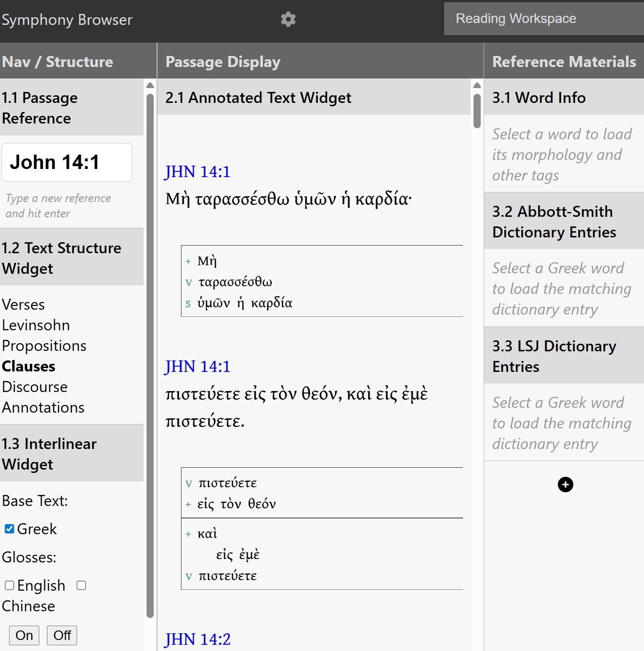The image size is (644, 651).
Task: Open the JHN 14:2 verse link
Action: click(x=197, y=639)
